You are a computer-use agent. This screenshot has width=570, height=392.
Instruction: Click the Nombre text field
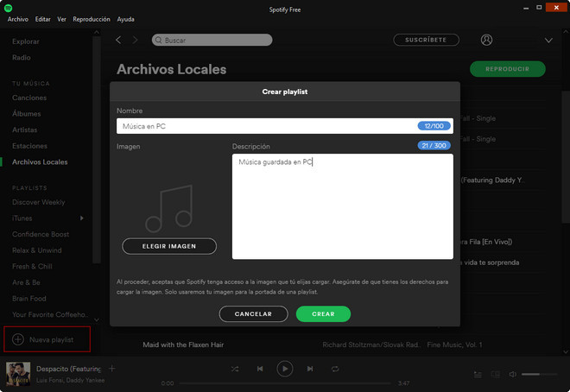click(285, 126)
